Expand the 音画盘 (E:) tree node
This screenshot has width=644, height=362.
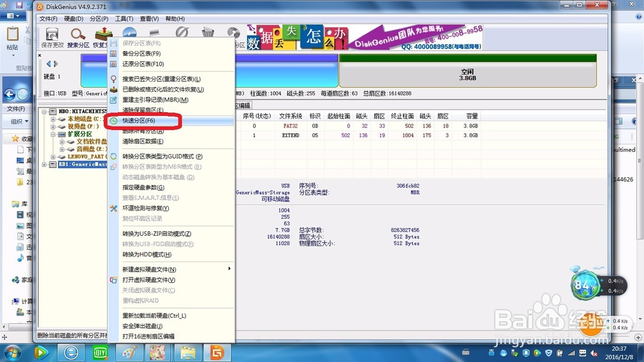[x=62, y=149]
